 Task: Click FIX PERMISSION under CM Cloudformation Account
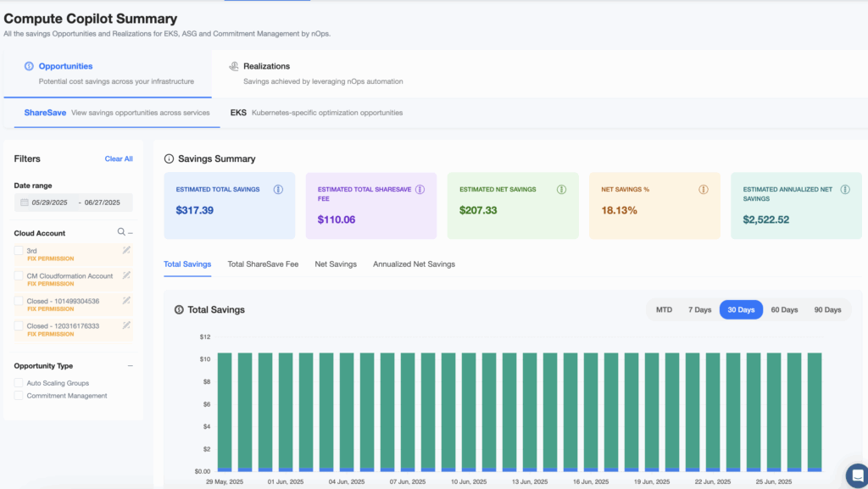[x=50, y=284]
